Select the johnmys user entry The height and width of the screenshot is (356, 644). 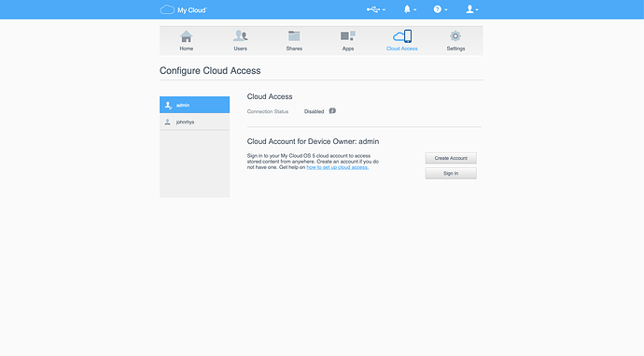[x=195, y=122]
